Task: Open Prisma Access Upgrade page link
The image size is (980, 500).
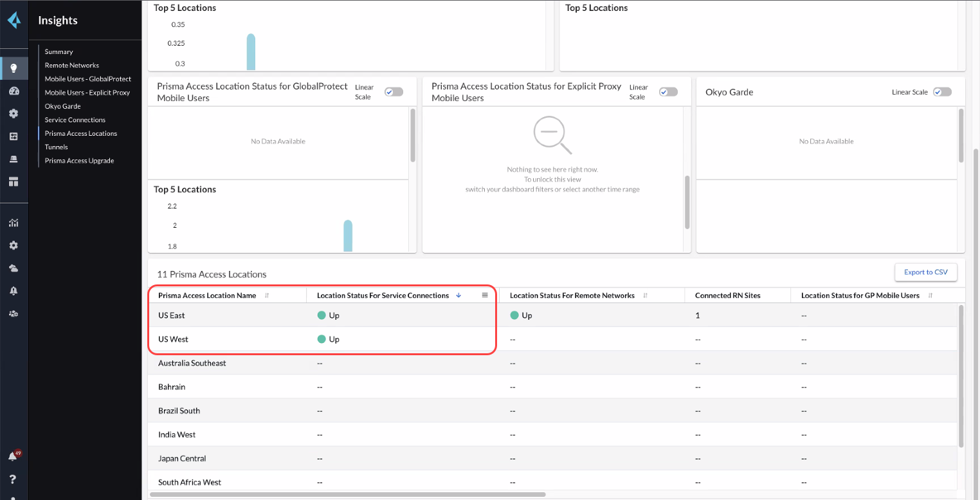Action: point(79,160)
